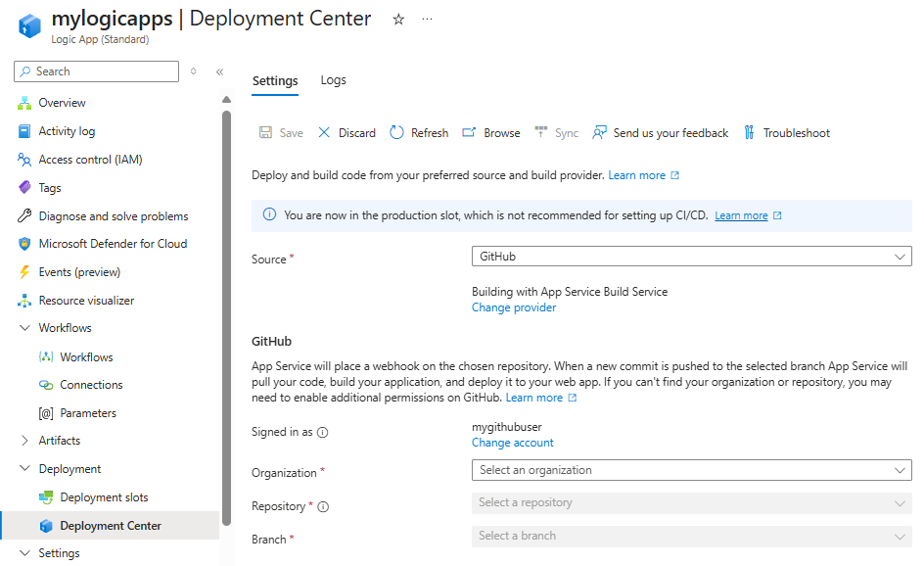
Task: Collapse the Workflows section in the sidebar
Action: (24, 328)
